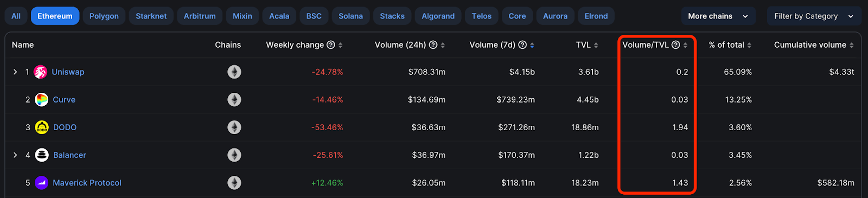Select the Stacks chain tab

[392, 16]
